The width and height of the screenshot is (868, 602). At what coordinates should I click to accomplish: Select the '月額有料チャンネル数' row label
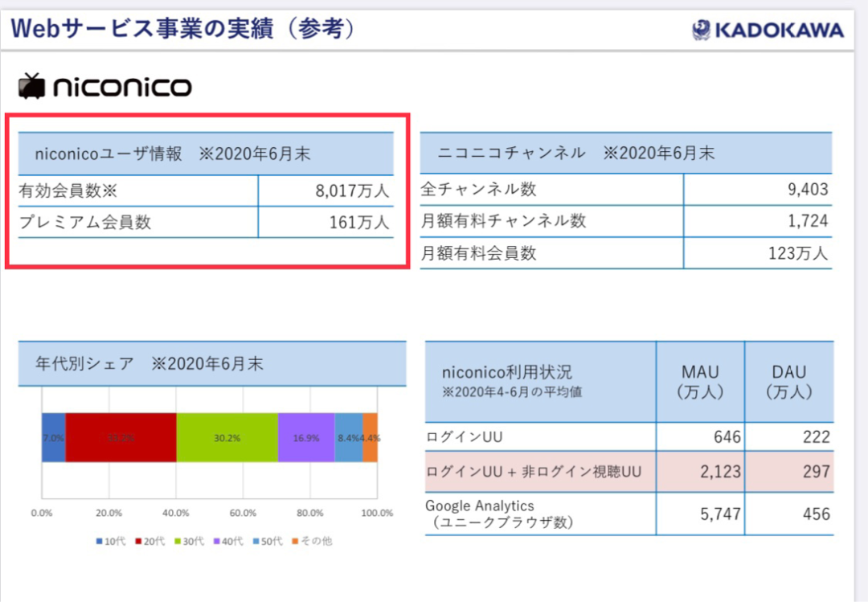503,221
